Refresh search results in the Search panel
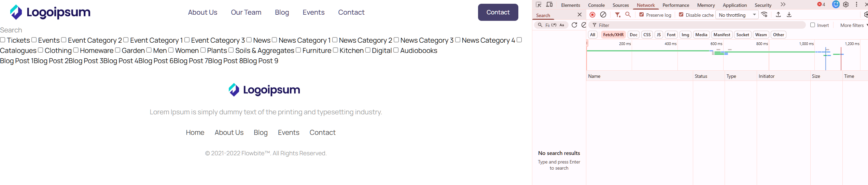 point(574,25)
